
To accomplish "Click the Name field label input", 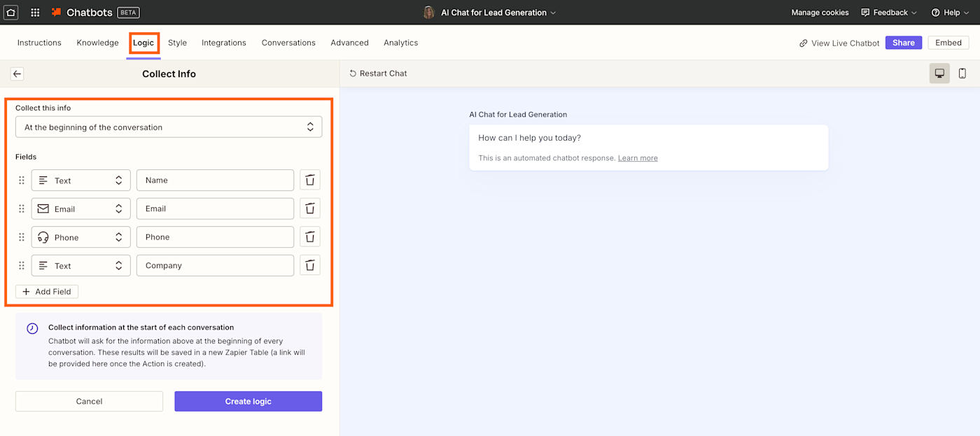I will [x=215, y=180].
